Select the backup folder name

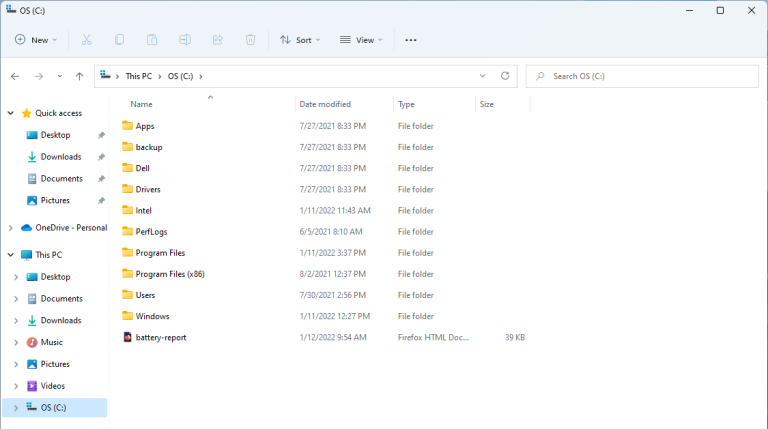click(149, 147)
